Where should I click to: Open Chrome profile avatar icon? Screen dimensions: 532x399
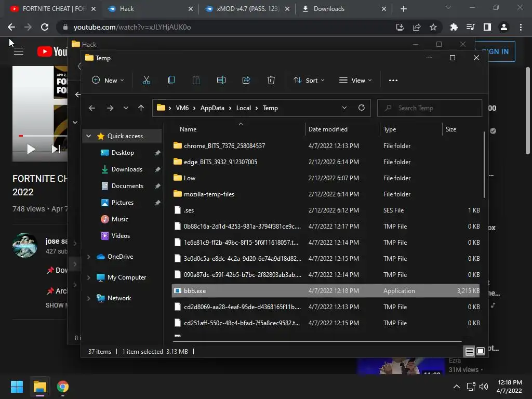click(504, 27)
